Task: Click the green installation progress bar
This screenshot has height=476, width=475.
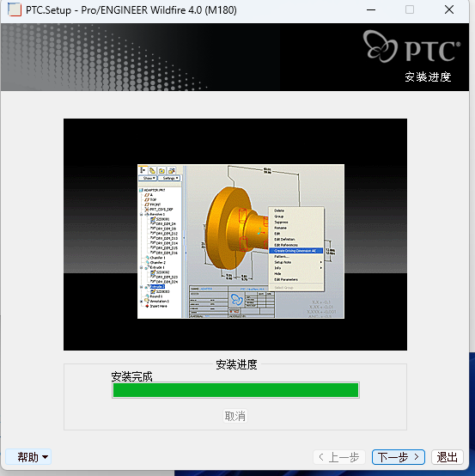Action: click(236, 390)
